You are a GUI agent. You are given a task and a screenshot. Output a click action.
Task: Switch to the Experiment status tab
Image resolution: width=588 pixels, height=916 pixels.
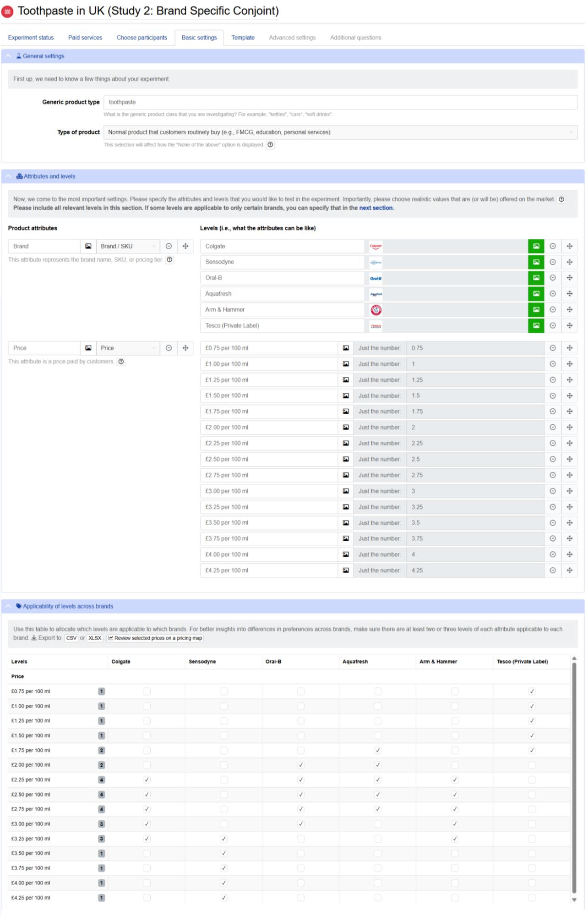tap(31, 38)
